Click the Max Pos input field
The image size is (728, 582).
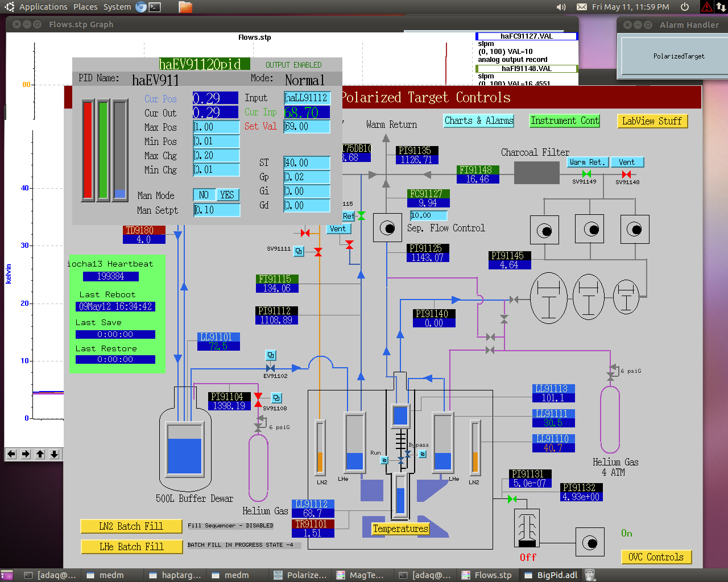[x=217, y=127]
